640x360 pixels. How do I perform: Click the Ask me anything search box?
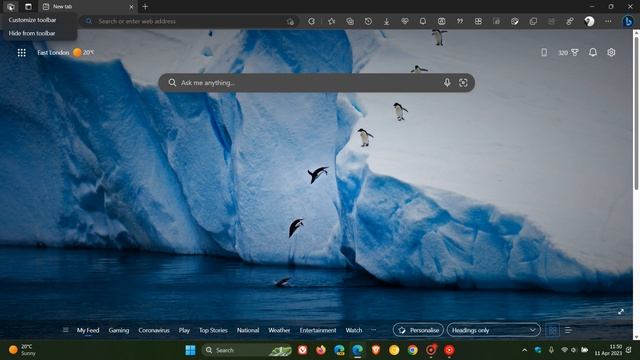[316, 83]
